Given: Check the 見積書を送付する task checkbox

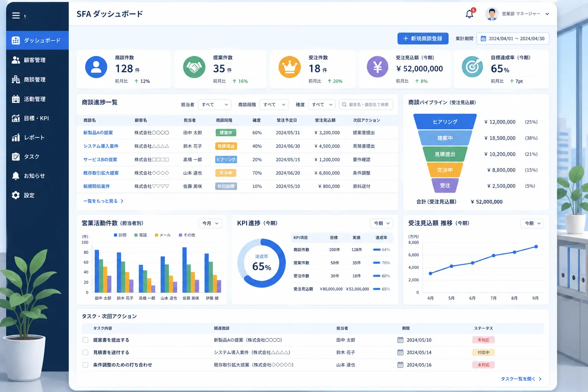Looking at the screenshot, I should [85, 353].
